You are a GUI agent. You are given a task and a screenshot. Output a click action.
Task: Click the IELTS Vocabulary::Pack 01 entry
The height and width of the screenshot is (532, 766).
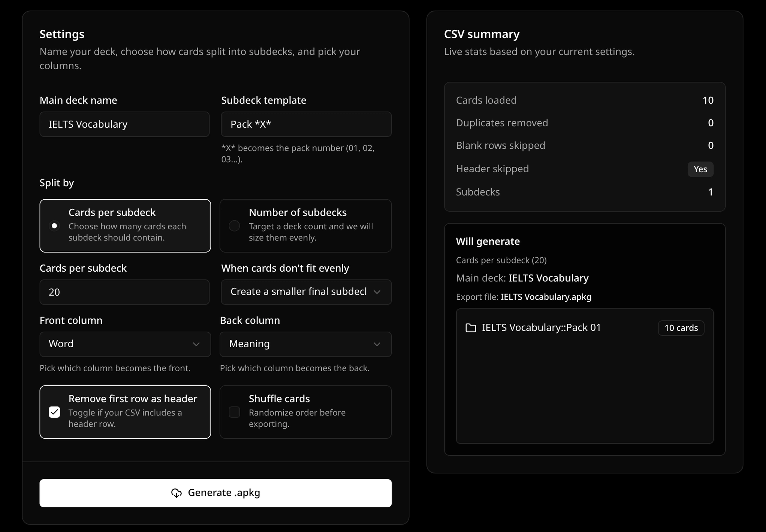click(585, 328)
